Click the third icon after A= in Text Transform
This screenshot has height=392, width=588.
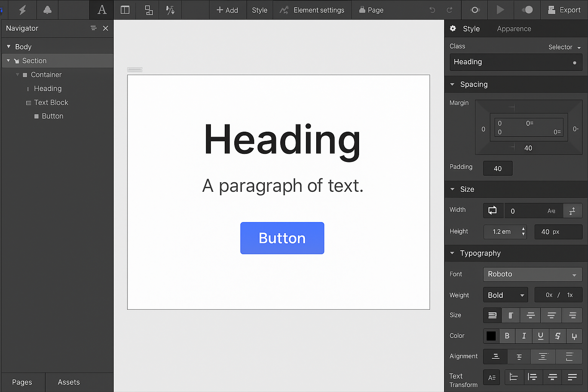point(552,377)
